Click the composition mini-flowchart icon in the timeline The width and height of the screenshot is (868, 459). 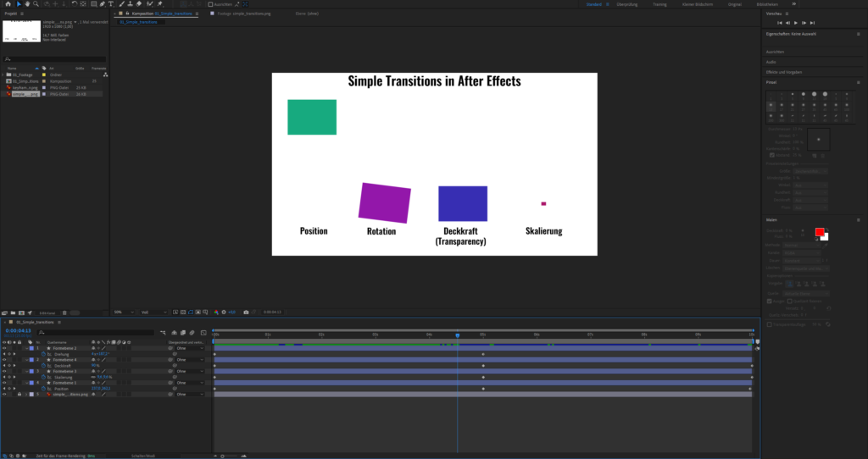coord(164,333)
